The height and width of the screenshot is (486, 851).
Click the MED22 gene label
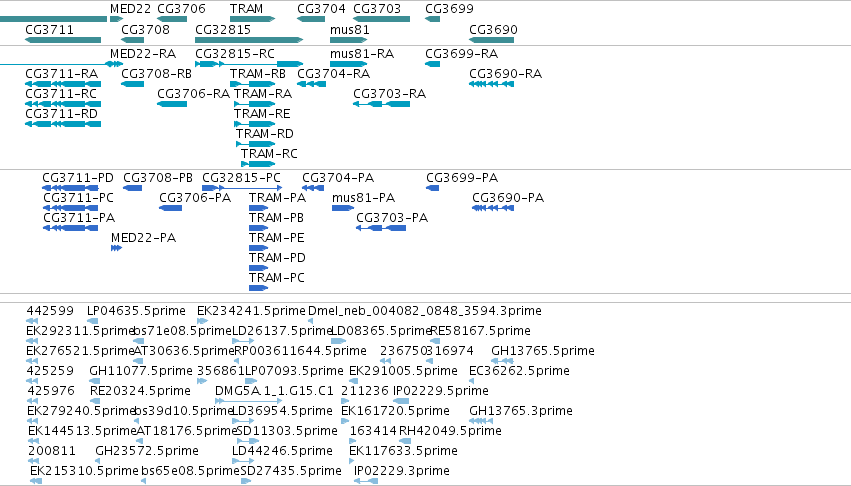[130, 9]
